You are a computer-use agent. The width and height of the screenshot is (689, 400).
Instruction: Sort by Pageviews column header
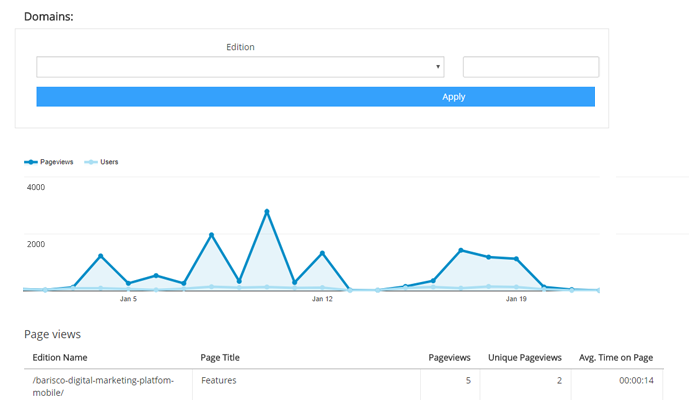[x=449, y=357]
